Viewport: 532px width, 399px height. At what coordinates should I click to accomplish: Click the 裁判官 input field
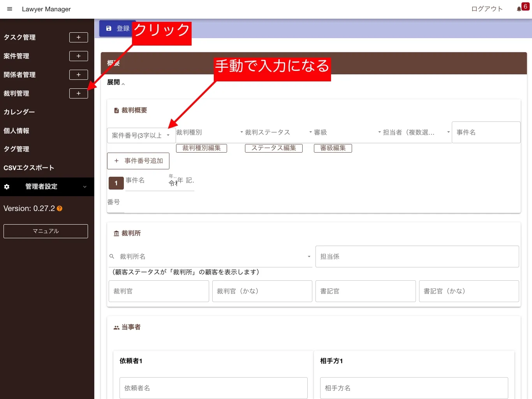point(159,291)
